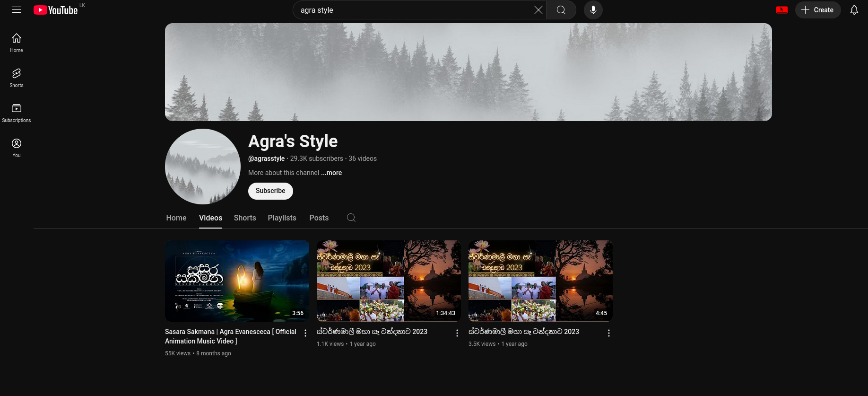
Task: Click the '36 videos' count text
Action: coord(363,158)
